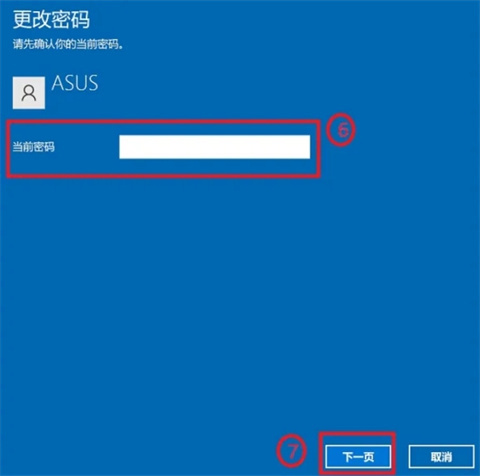The height and width of the screenshot is (476, 480).
Task: Click the ASUS account name text
Action: coord(75,83)
